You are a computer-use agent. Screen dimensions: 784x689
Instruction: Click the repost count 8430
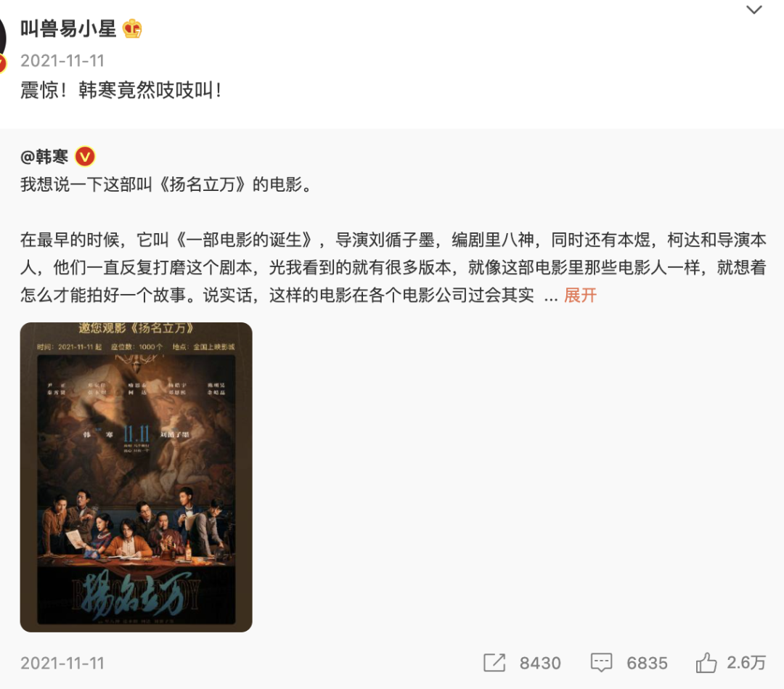540,663
